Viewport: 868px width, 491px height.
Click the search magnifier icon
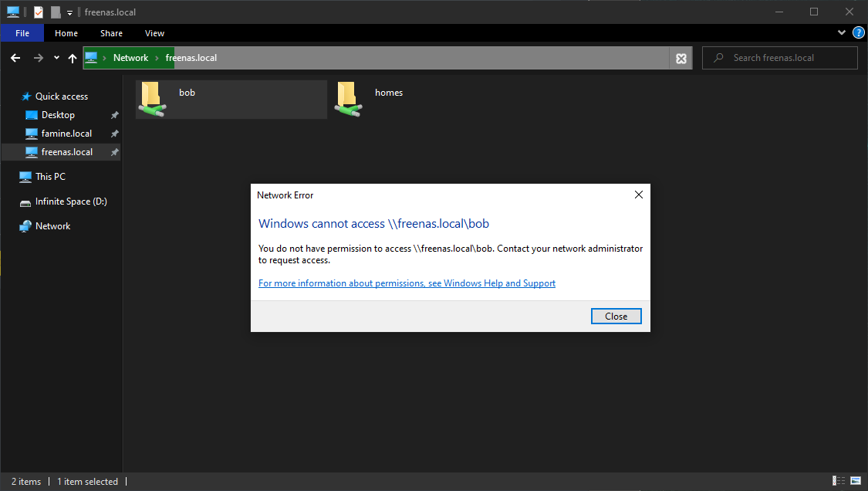[x=718, y=58]
